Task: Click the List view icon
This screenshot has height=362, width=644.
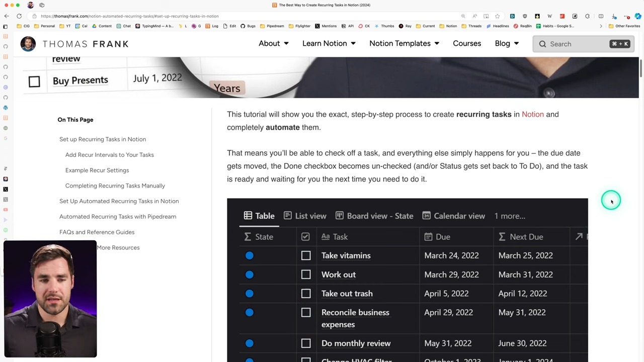Action: click(x=288, y=216)
